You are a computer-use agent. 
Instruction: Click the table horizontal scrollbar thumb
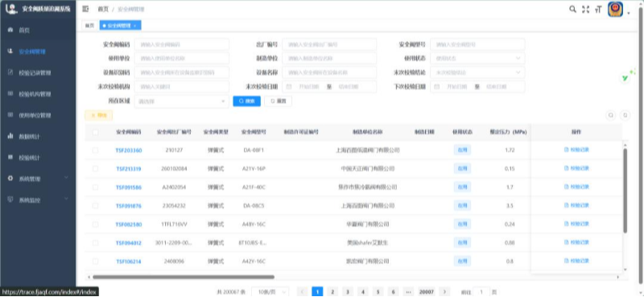pyautogui.click(x=184, y=277)
